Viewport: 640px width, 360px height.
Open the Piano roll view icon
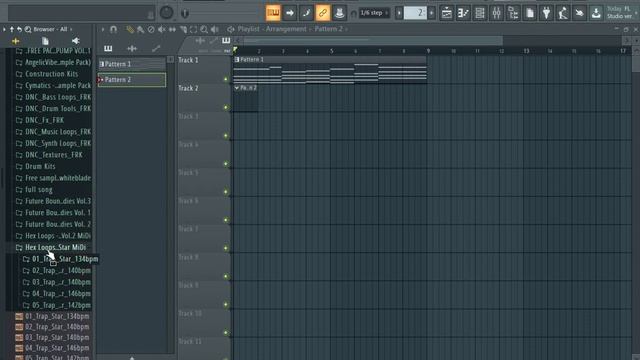463,13
